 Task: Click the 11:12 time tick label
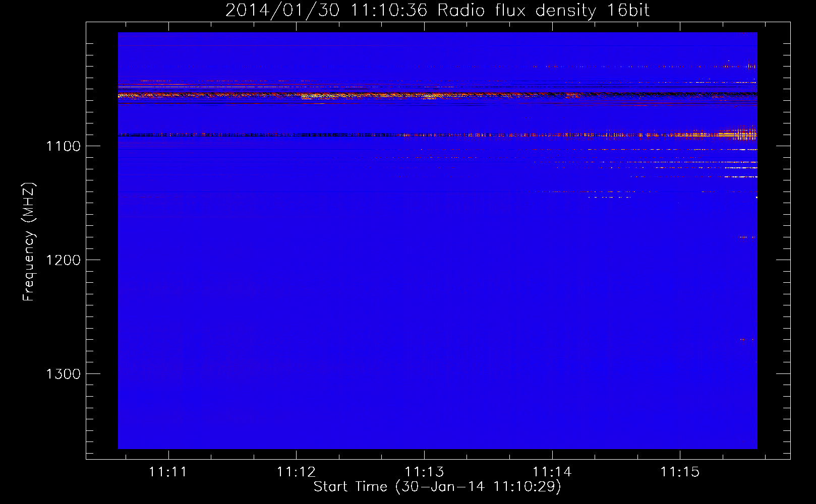296,472
